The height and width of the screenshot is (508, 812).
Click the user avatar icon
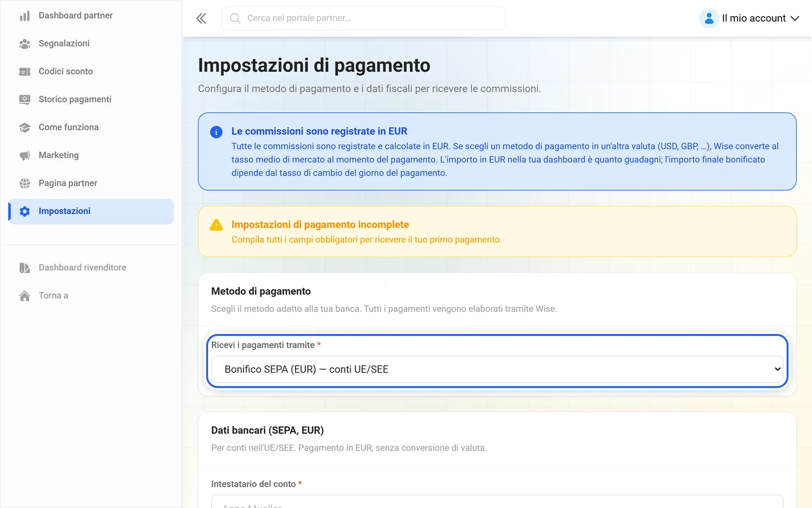[x=709, y=19]
